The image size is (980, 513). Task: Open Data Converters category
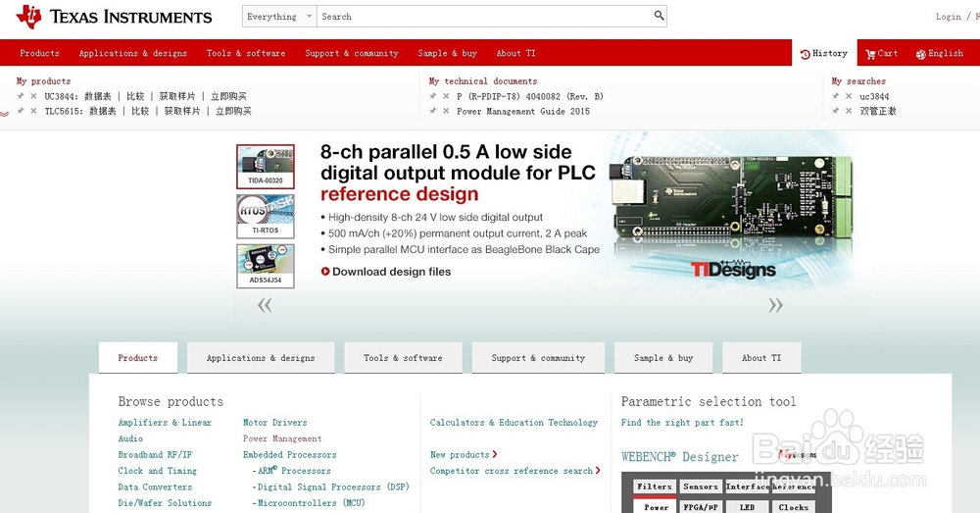tap(155, 487)
